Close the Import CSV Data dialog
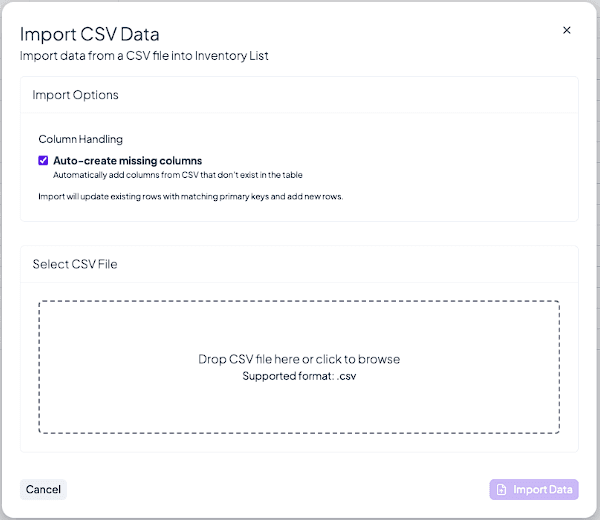 pyautogui.click(x=567, y=31)
